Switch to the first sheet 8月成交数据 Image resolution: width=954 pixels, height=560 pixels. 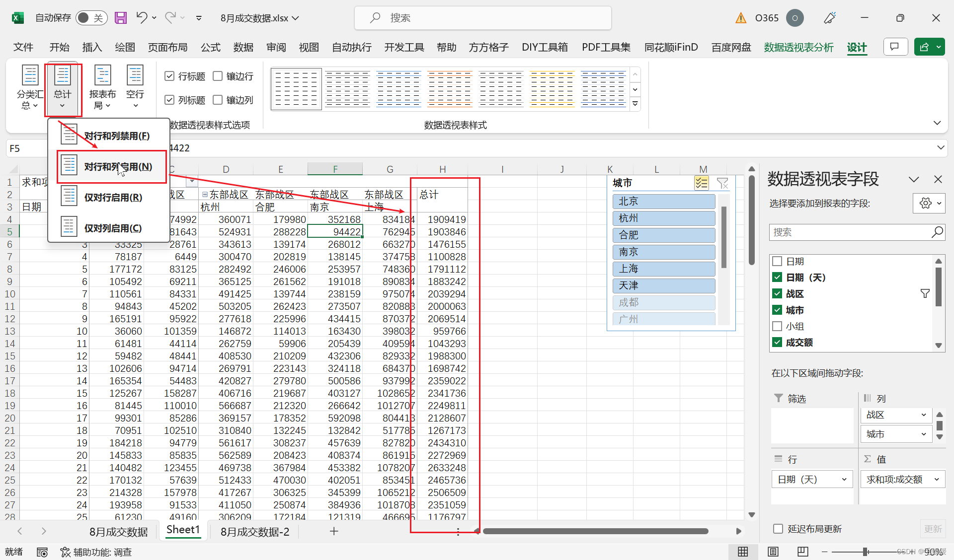coord(118,532)
